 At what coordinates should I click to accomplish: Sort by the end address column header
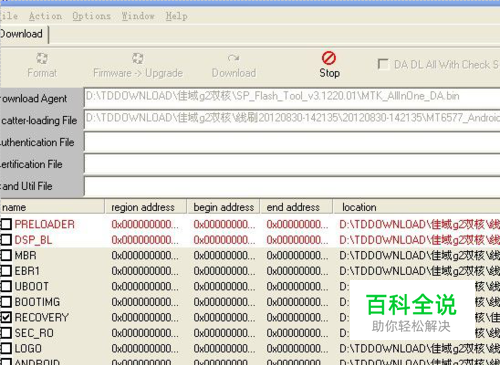point(296,207)
